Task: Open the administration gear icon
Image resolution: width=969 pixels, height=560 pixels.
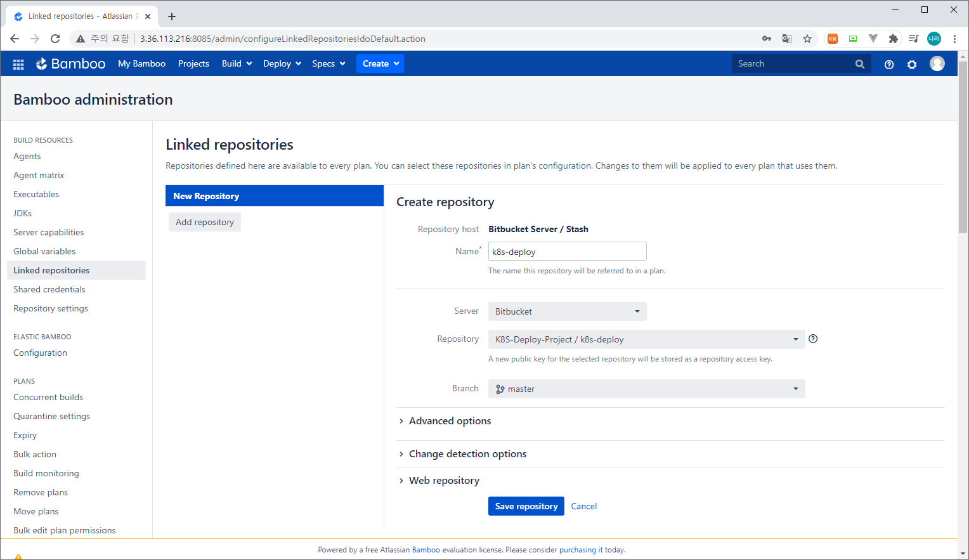Action: click(912, 64)
